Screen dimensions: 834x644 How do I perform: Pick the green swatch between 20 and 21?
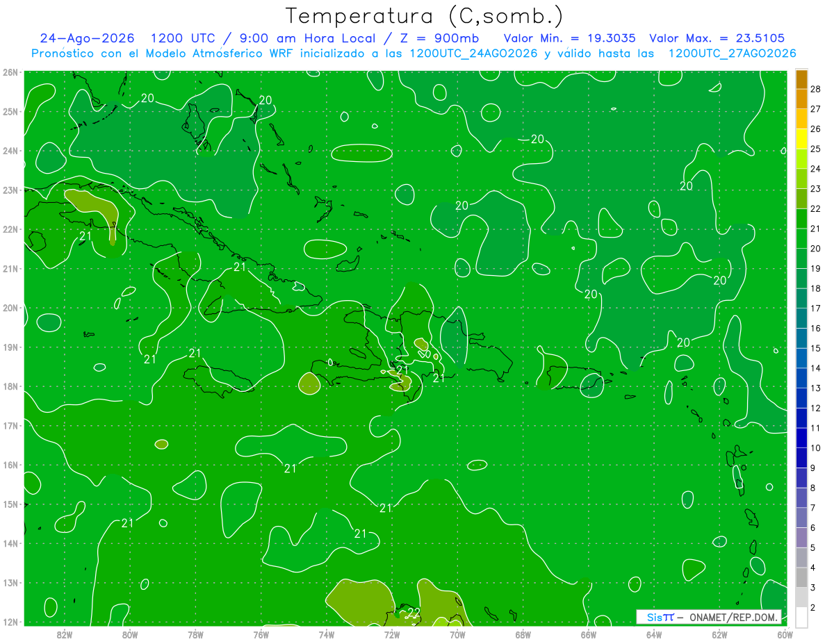coord(801,238)
